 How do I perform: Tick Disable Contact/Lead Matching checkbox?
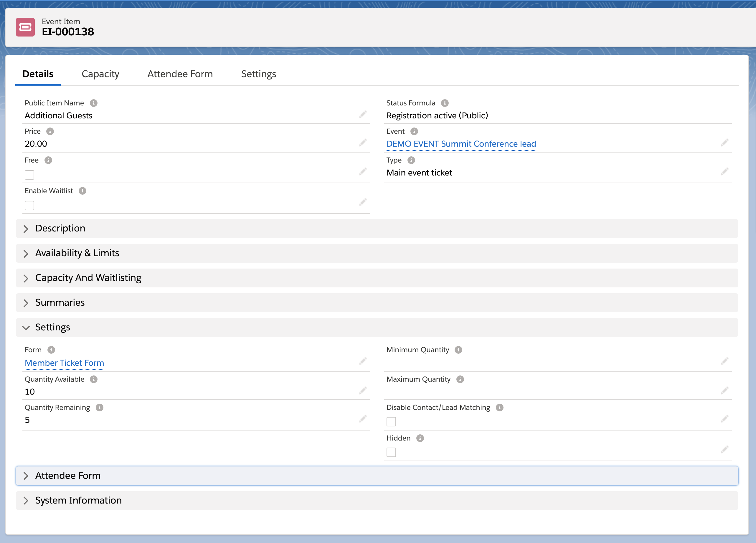391,422
